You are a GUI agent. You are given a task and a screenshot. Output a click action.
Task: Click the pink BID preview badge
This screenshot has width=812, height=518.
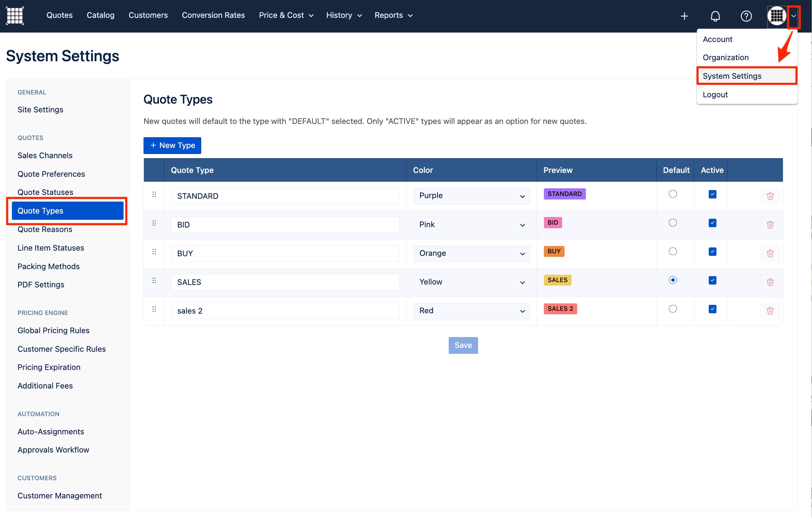[553, 222]
